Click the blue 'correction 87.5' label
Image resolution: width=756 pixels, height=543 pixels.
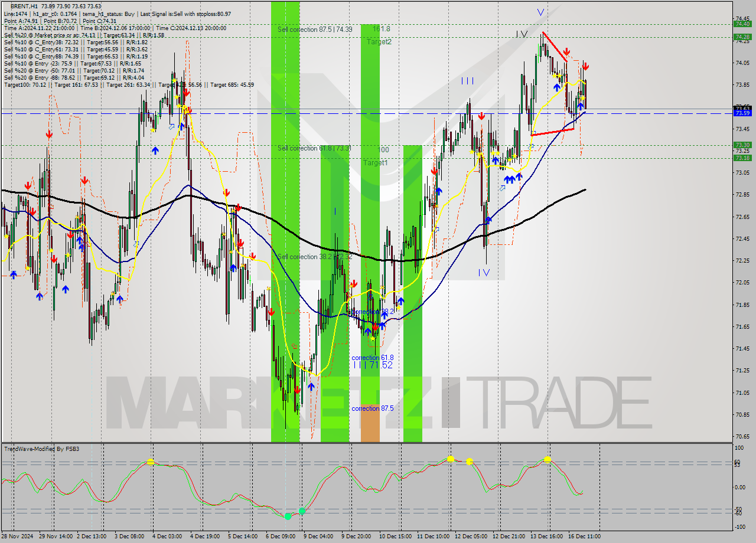[372, 408]
